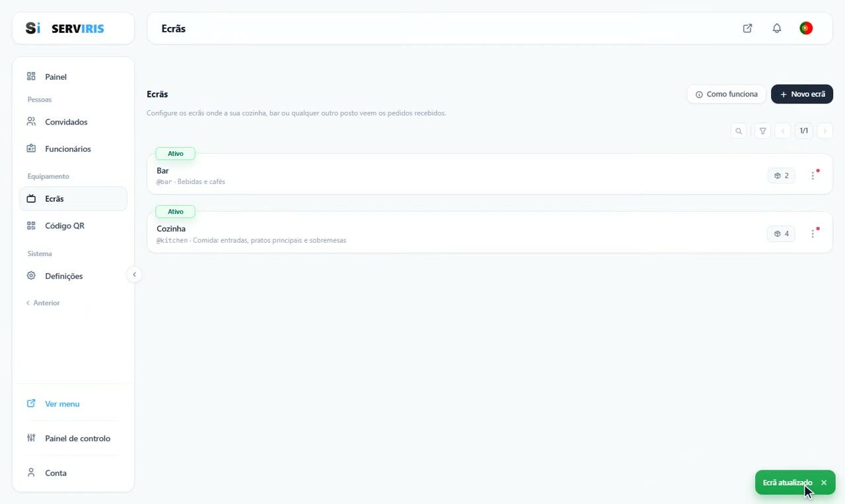
Task: Change language via Portuguese flag icon
Action: [x=806, y=28]
